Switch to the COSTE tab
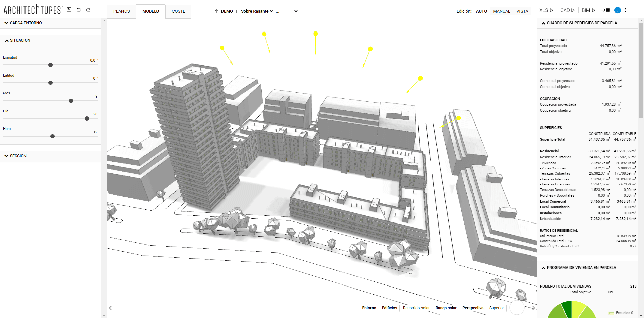 [178, 11]
